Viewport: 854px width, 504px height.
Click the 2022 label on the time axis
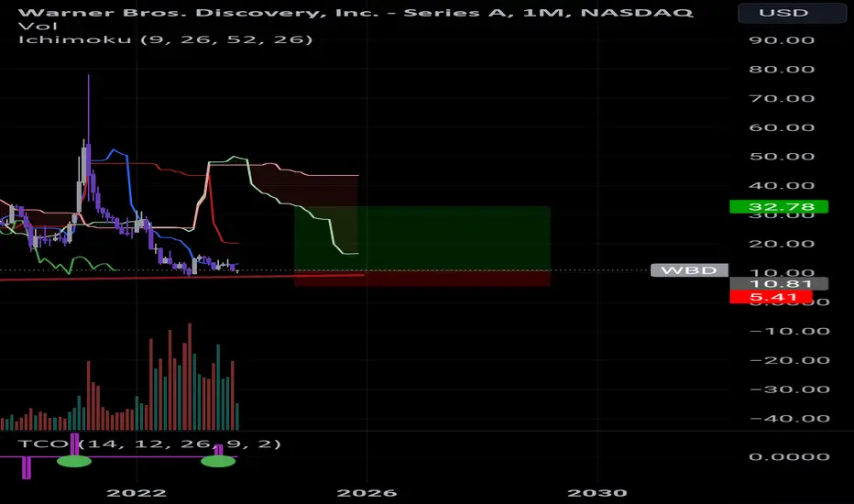137,493
